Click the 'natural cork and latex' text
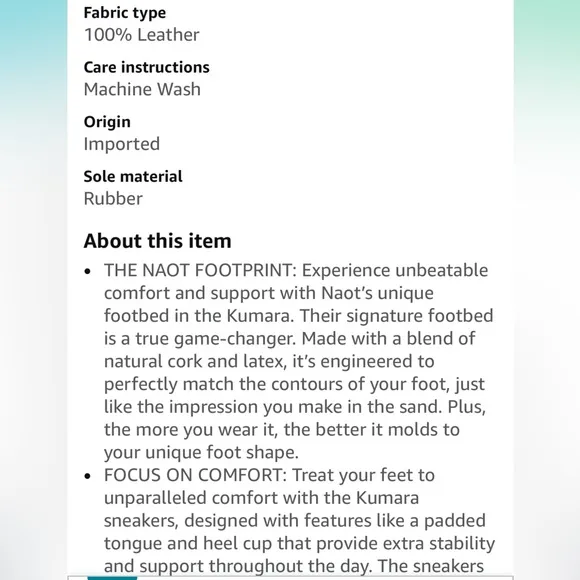580x580 pixels. click(x=195, y=361)
